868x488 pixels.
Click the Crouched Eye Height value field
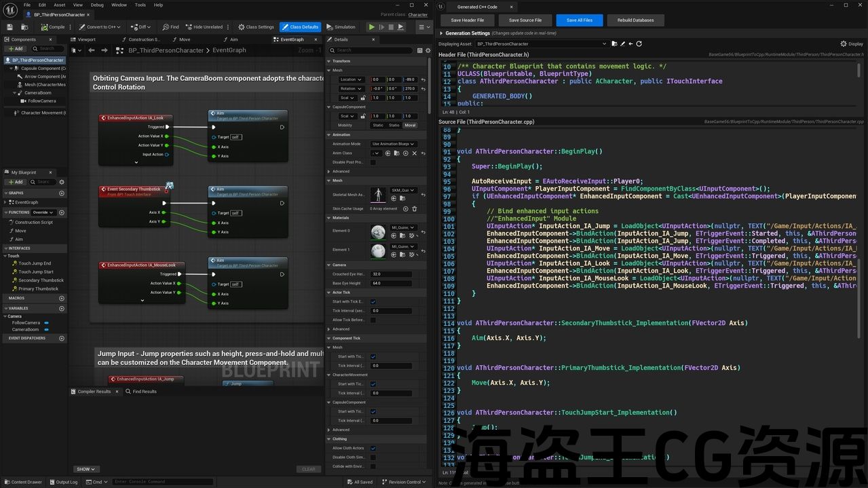[x=391, y=274]
